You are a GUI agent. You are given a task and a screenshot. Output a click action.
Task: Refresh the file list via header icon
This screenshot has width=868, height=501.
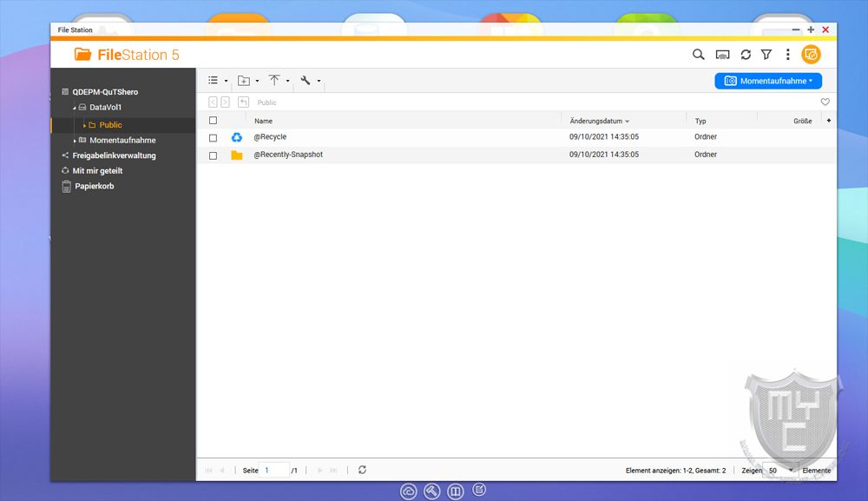pos(746,55)
